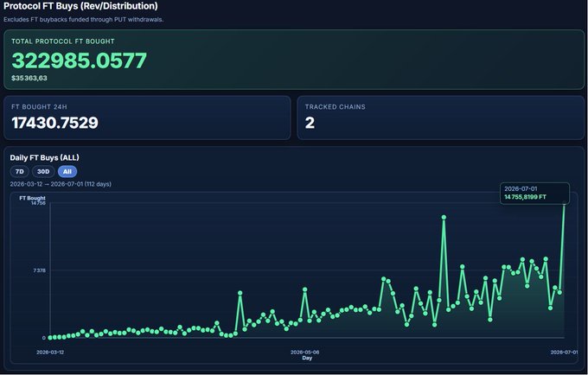Screen dimensions: 588x375
Task: Click the Tracked Chains label
Action: click(335, 107)
